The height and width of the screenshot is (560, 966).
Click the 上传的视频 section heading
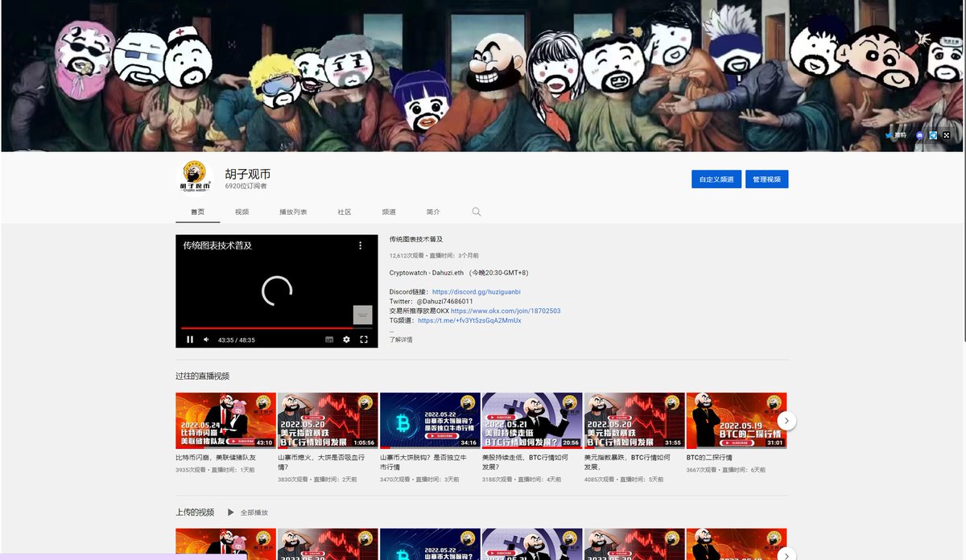pos(195,512)
